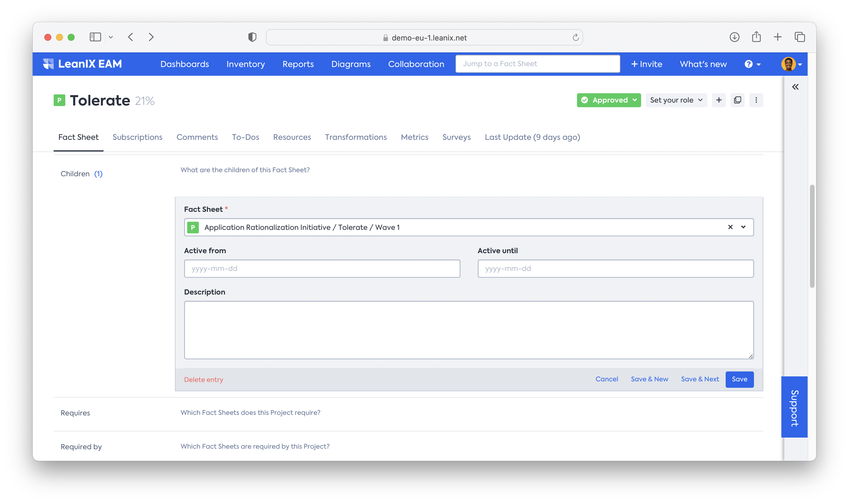Click the plus icon next to Set your role
Image resolution: width=849 pixels, height=504 pixels.
coord(718,100)
